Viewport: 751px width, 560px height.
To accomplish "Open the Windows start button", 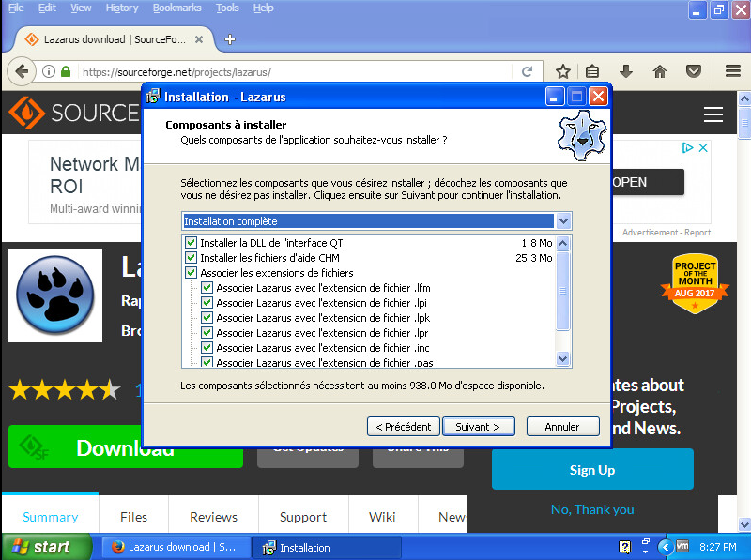I will 46,547.
